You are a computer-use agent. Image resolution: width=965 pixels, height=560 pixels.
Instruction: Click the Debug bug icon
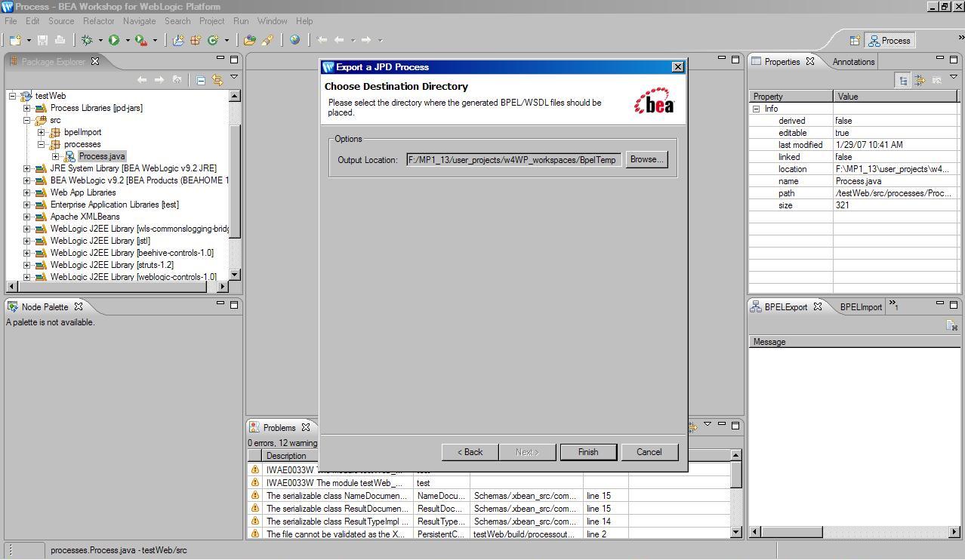click(87, 40)
